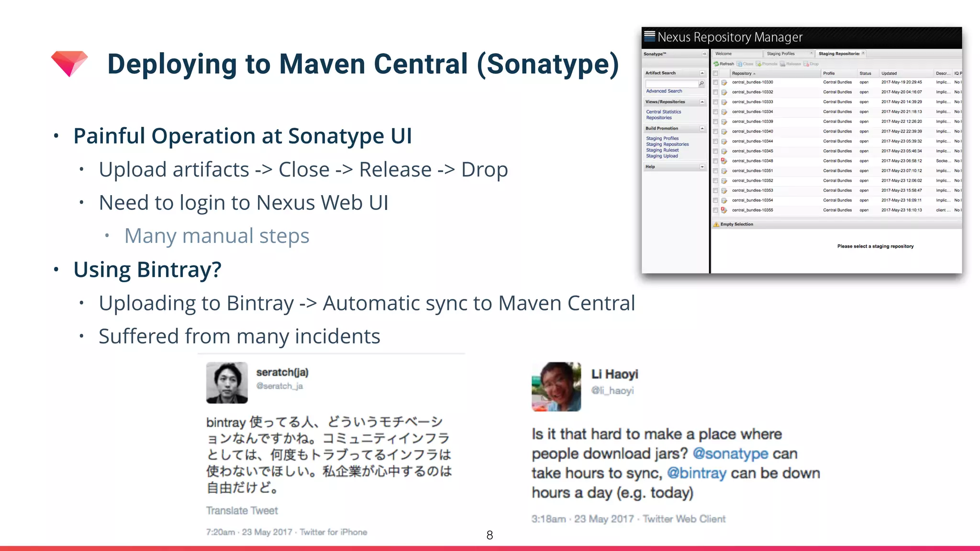
Task: Click the repository icon for central_bundles-10344
Action: coord(724,142)
